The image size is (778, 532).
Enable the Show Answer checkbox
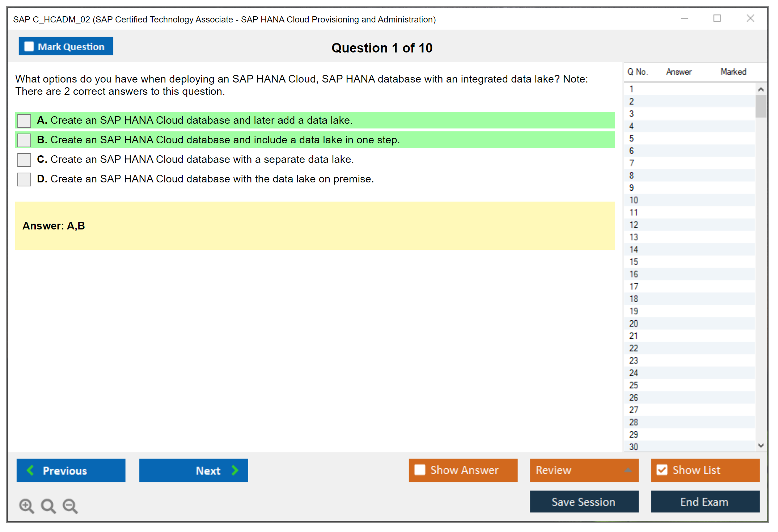[420, 470]
